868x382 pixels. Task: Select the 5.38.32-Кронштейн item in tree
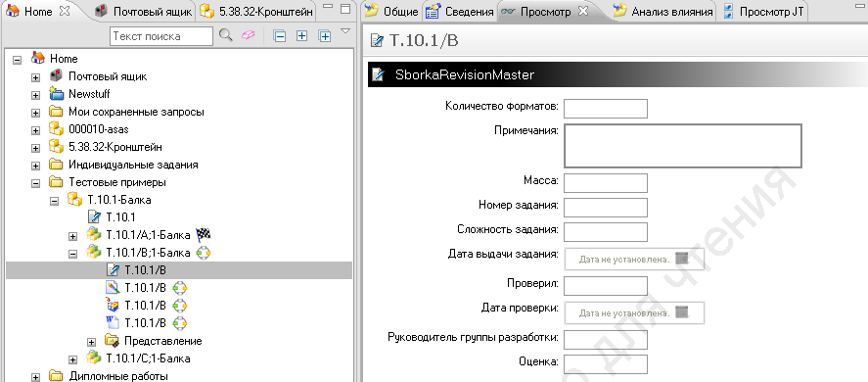115,147
